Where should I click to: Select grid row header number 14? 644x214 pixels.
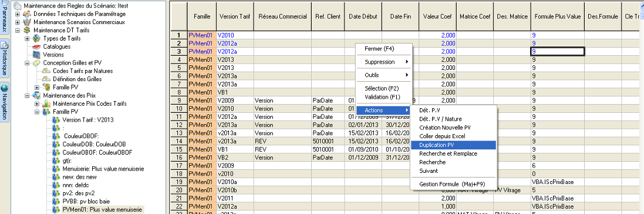178,141
